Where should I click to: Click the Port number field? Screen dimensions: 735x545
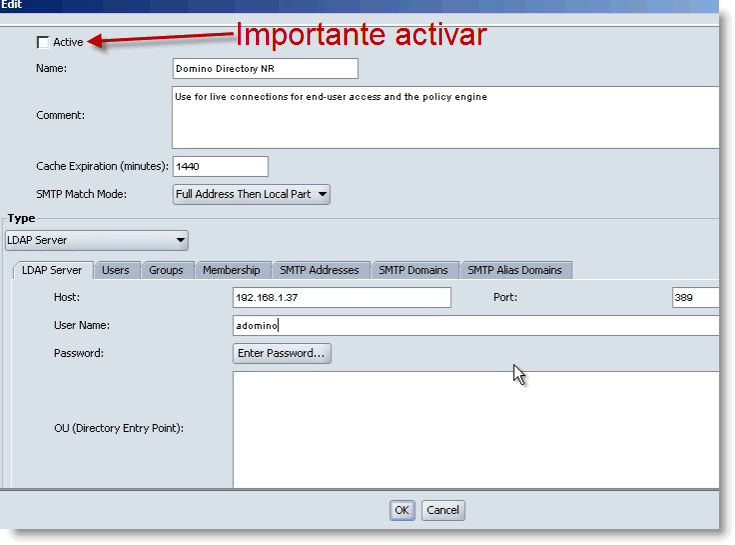pyautogui.click(x=696, y=298)
